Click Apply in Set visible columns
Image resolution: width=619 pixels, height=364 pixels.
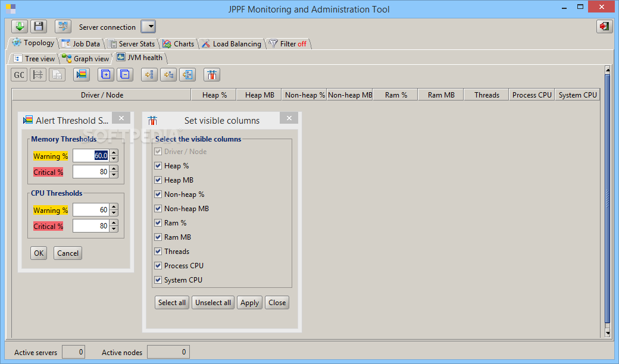(249, 303)
